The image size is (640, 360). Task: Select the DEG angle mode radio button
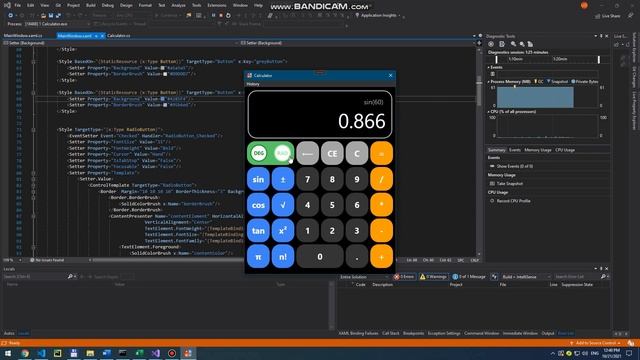(258, 153)
